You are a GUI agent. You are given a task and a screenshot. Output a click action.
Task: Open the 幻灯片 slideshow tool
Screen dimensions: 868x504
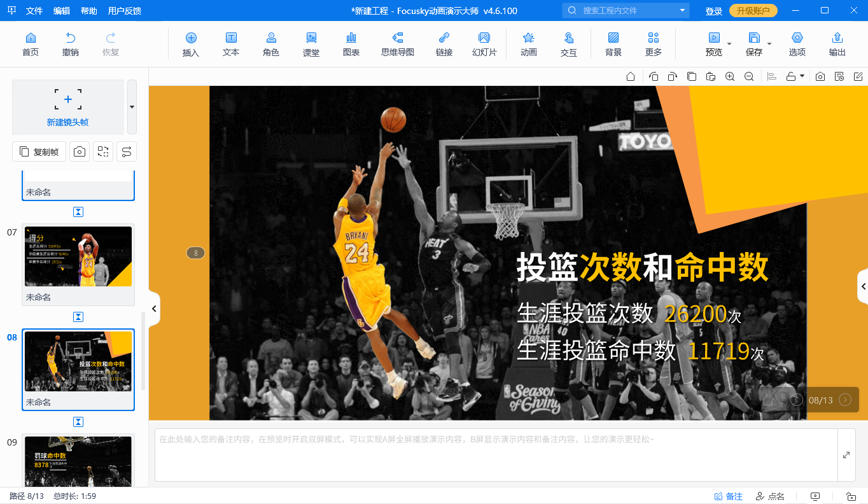point(484,45)
